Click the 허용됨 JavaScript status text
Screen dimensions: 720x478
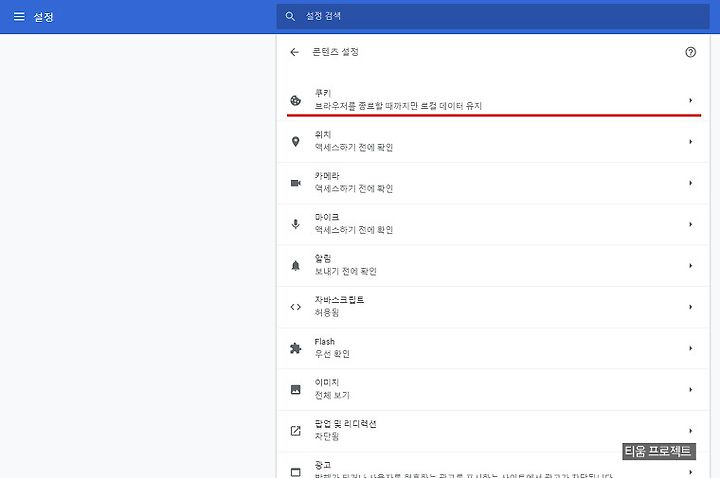coord(326,313)
